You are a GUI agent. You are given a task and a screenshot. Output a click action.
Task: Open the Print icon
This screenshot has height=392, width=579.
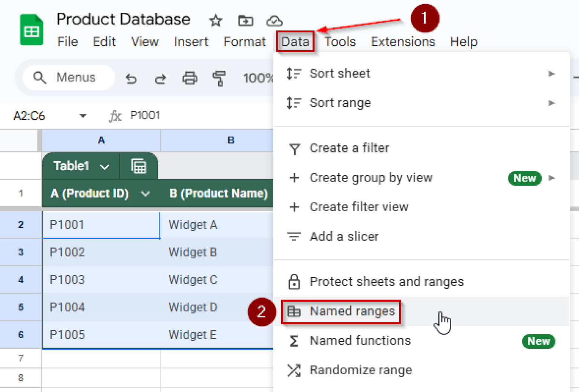[x=190, y=78]
